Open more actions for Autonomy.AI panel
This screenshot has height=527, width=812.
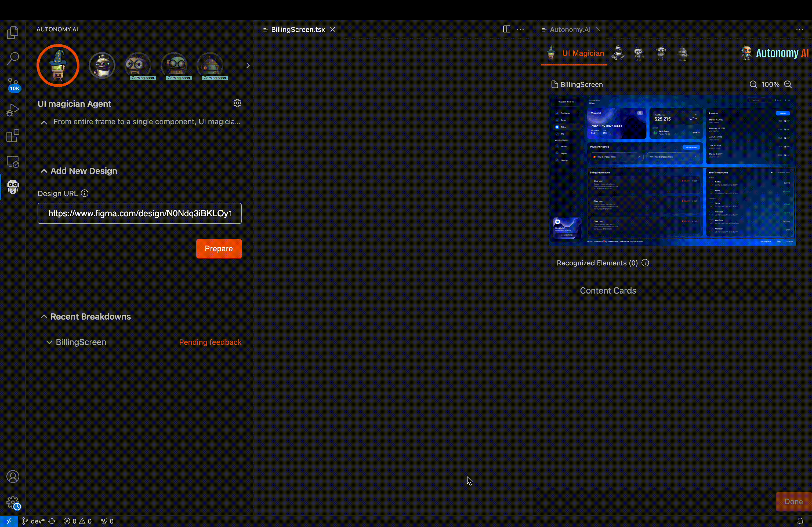click(799, 29)
